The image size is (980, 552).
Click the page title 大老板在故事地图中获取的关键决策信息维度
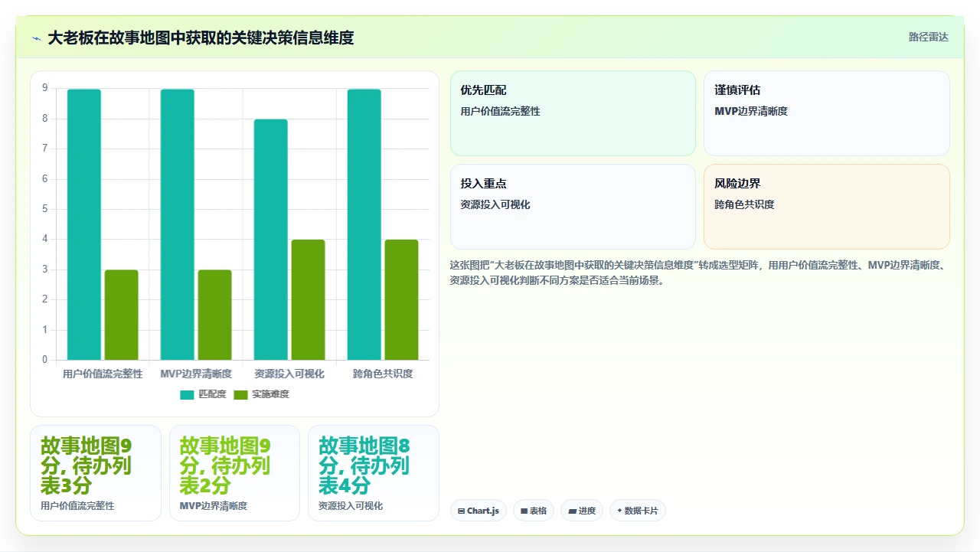[x=201, y=38]
